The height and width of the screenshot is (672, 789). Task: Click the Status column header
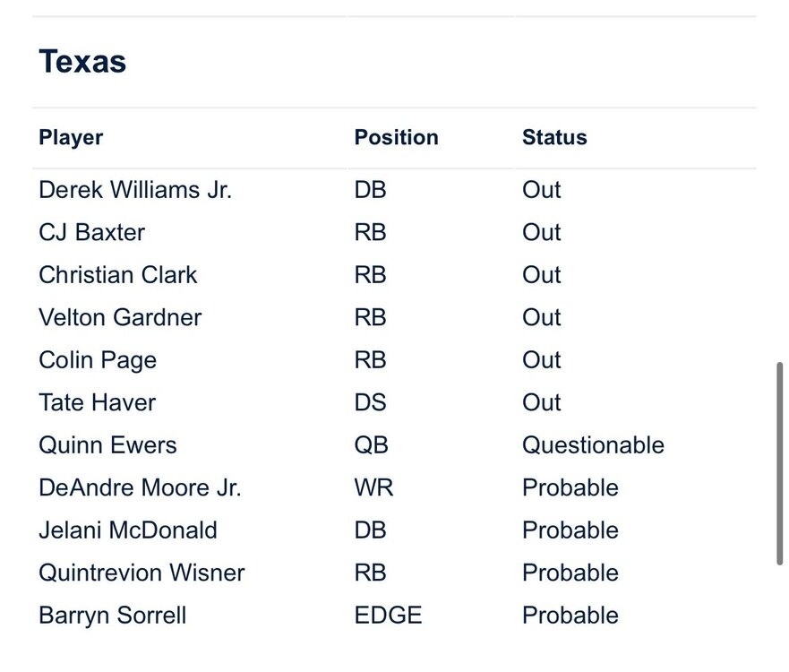click(554, 138)
